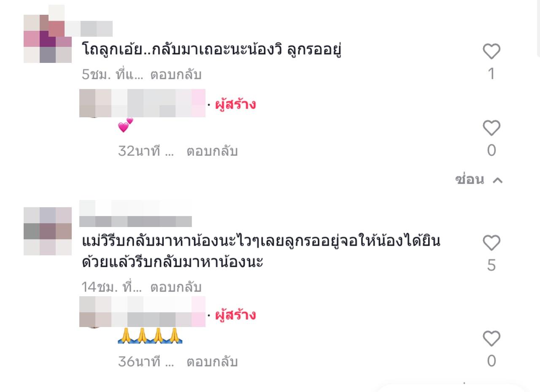Open the second commenter's gray pixelated avatar

pos(48,231)
